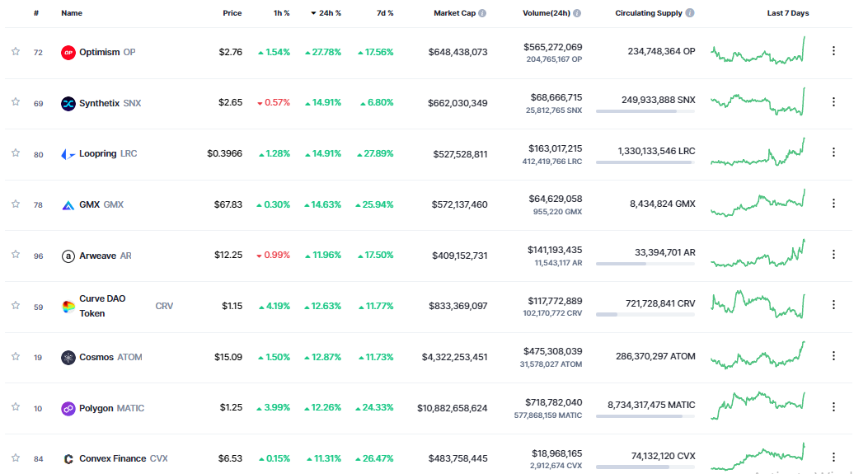This screenshot has height=474, width=868.
Task: Click the Polygon MATIC logo icon
Action: [x=68, y=409]
